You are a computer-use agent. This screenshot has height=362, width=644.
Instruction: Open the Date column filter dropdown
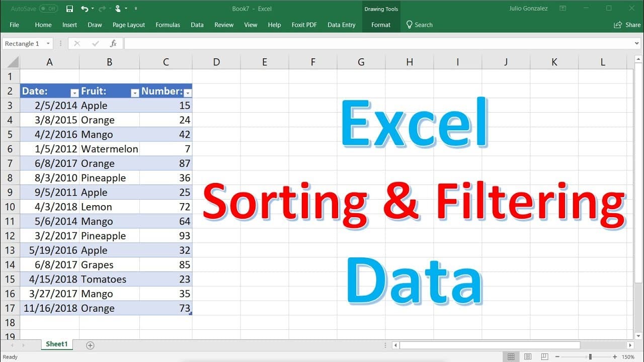pyautogui.click(x=74, y=93)
